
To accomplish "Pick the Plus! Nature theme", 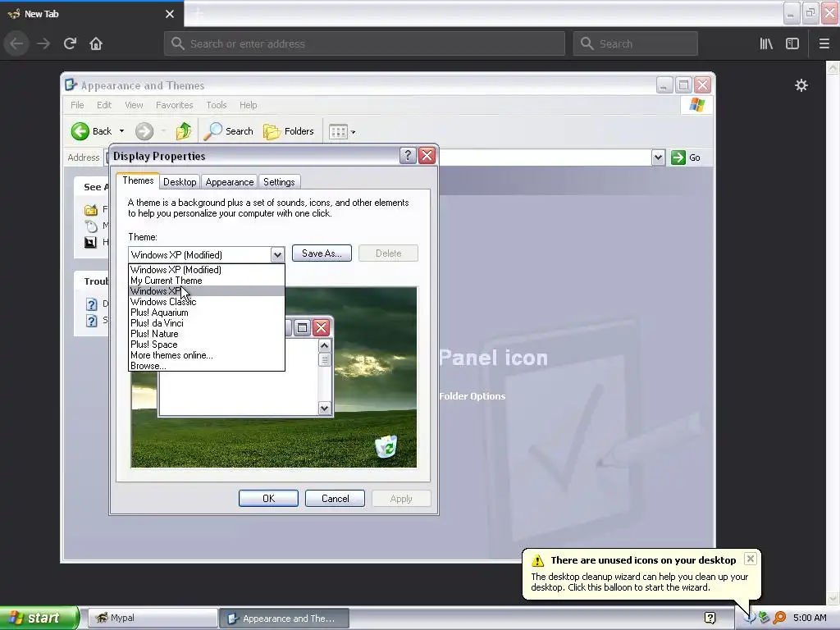I will coord(206,334).
